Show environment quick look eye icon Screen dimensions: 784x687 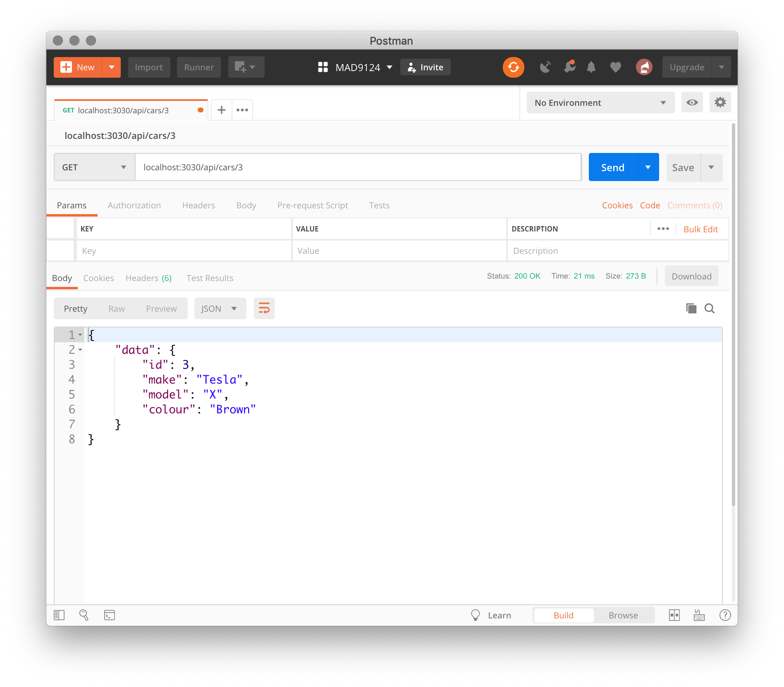[x=692, y=103]
